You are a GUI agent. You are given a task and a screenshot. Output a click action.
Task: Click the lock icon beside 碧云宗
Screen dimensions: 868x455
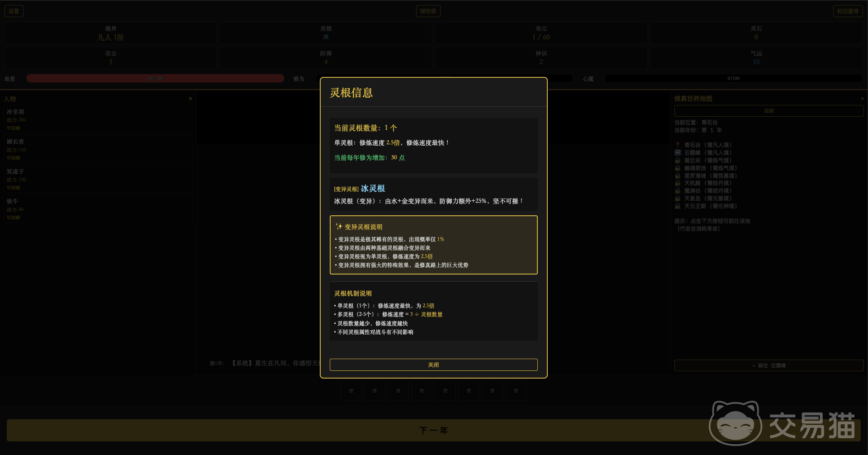coord(678,161)
